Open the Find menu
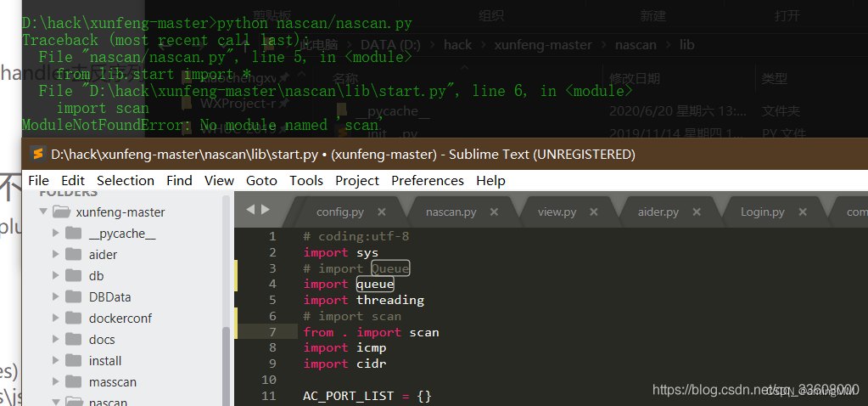This screenshot has height=406, width=868. tap(179, 181)
